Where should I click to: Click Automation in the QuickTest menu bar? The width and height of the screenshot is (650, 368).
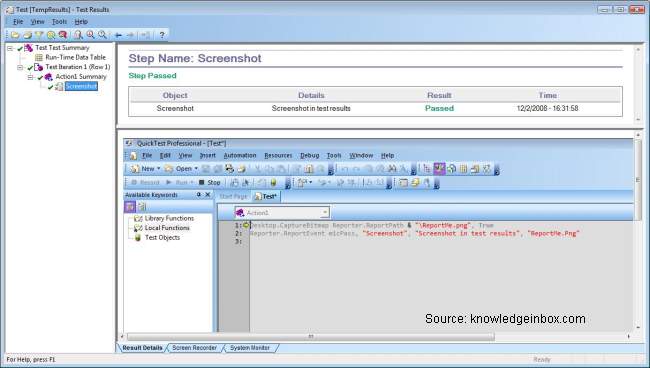tap(240, 155)
